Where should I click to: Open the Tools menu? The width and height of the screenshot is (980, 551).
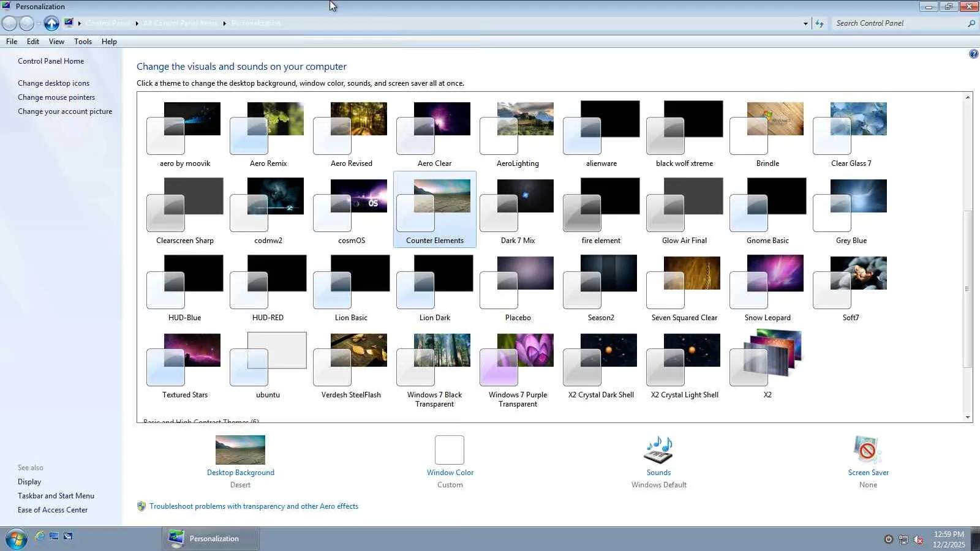tap(83, 42)
